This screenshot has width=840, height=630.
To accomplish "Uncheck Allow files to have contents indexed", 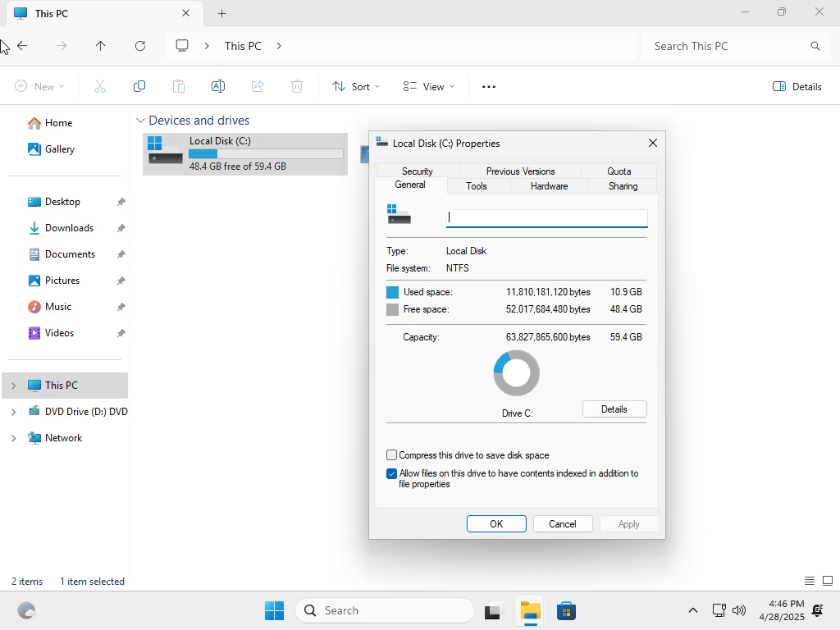I will point(391,473).
